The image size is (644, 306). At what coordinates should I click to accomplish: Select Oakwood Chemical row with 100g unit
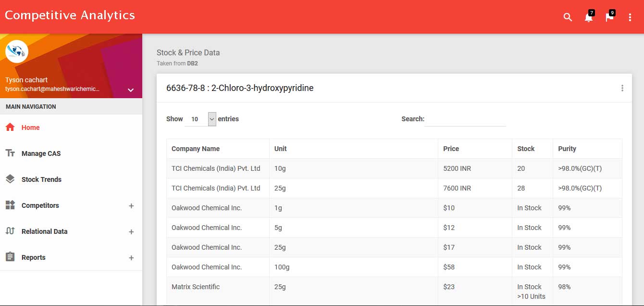point(394,267)
